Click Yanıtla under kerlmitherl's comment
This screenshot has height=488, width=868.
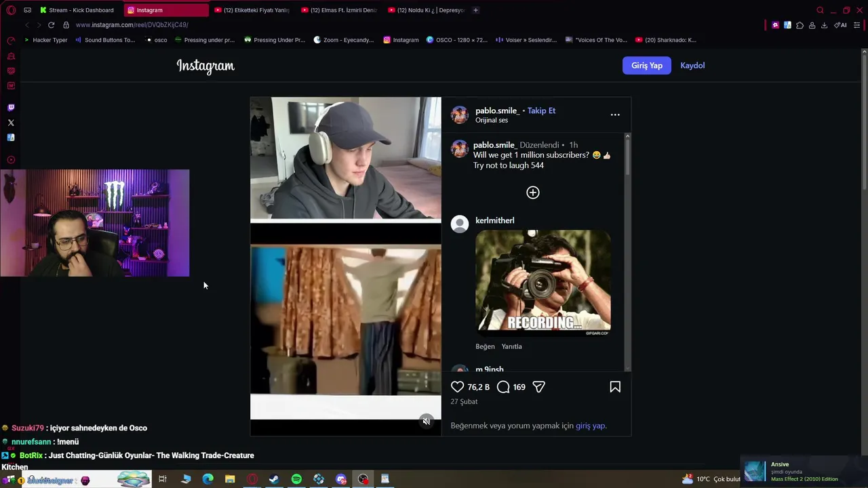point(512,346)
